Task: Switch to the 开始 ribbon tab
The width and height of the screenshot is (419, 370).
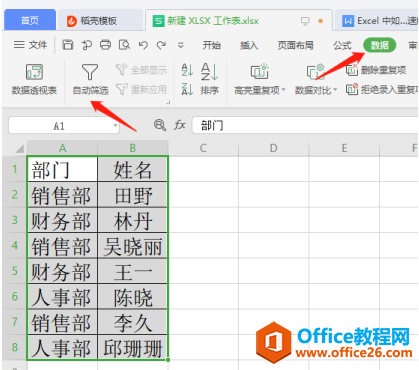Action: (x=212, y=45)
